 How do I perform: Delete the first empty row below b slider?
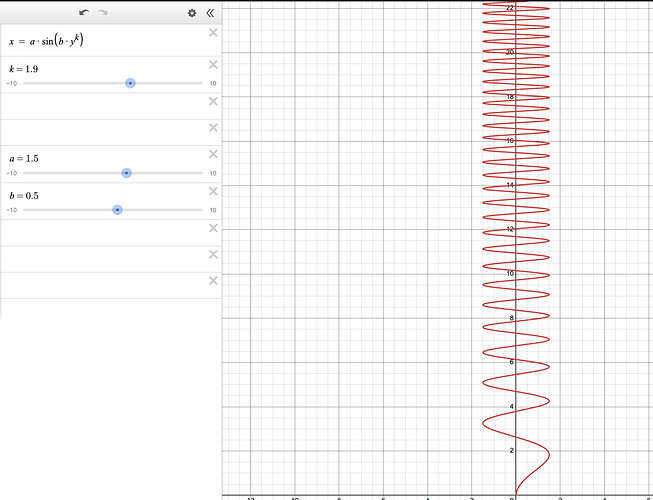pos(213,228)
